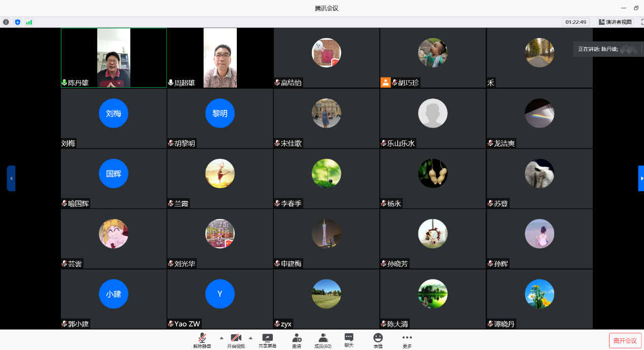Switch layout using 演讲者视图 button
This screenshot has height=350, width=644.
pos(615,22)
